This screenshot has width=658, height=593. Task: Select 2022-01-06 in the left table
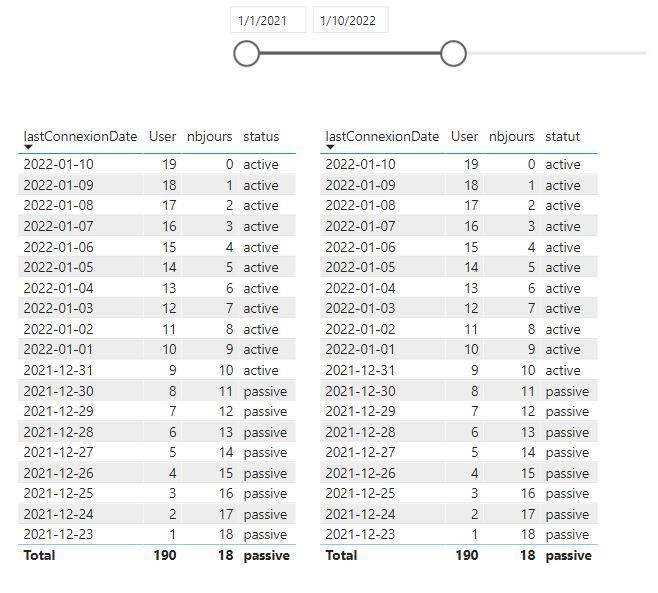click(x=58, y=247)
